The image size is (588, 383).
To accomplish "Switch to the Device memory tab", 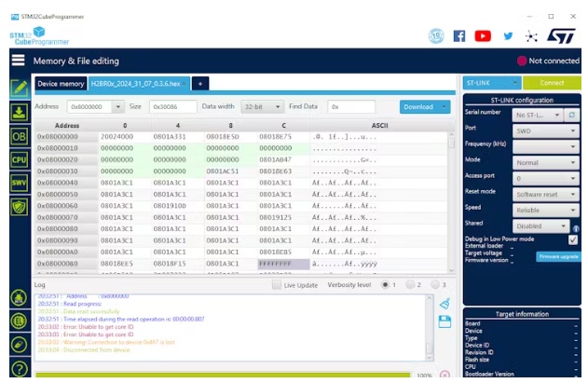I will [x=61, y=84].
